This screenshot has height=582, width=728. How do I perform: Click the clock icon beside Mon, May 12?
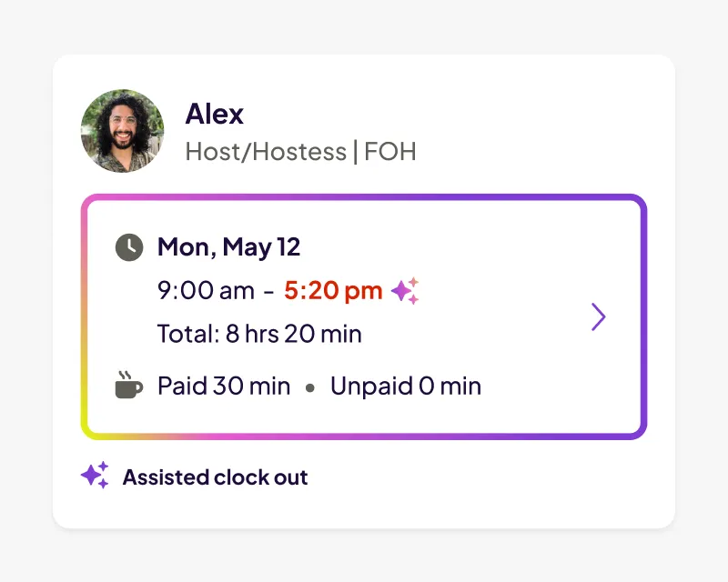point(128,246)
